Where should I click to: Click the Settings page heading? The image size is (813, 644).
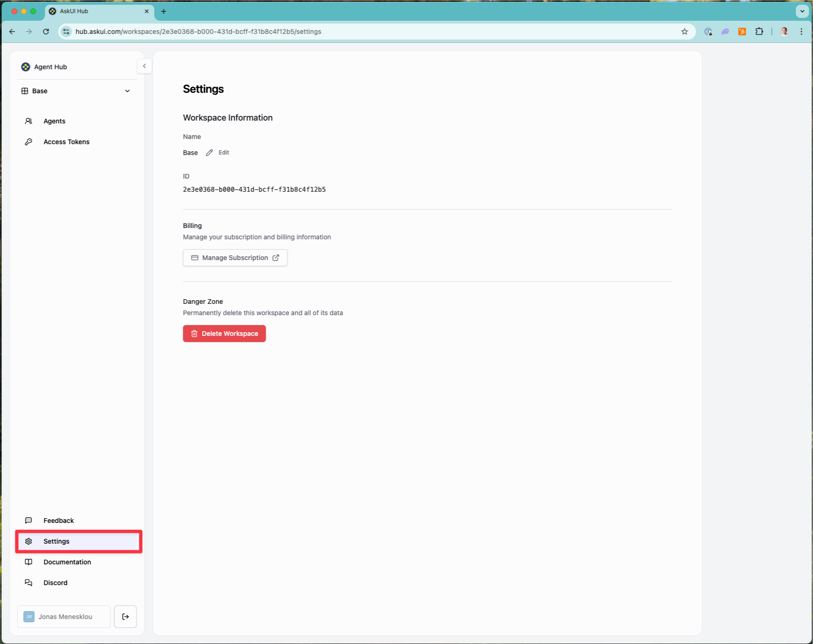click(203, 89)
